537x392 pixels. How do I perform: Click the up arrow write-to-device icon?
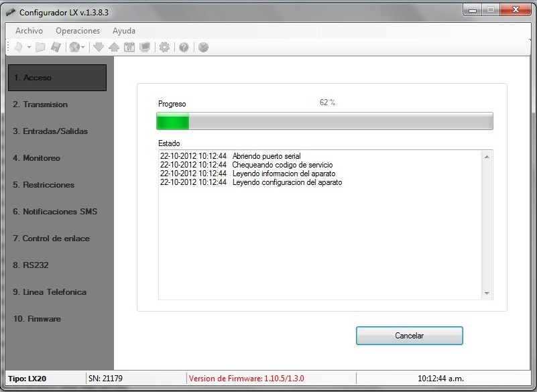[114, 47]
